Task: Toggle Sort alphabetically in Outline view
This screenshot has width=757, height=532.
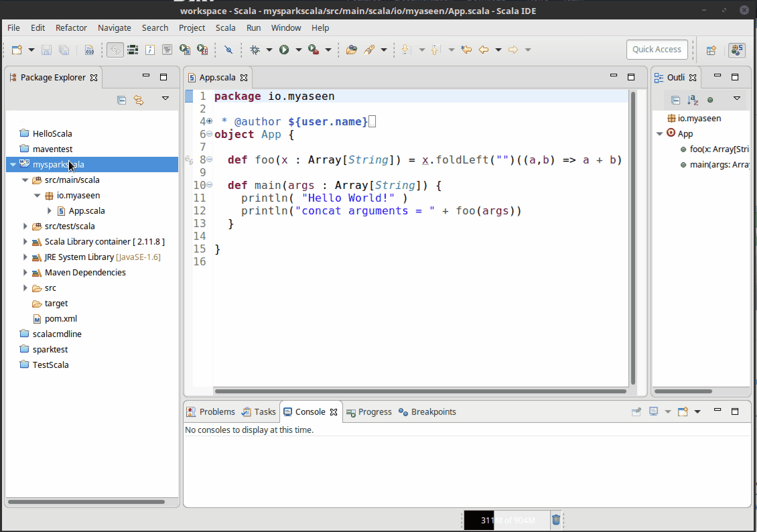Action: [693, 100]
